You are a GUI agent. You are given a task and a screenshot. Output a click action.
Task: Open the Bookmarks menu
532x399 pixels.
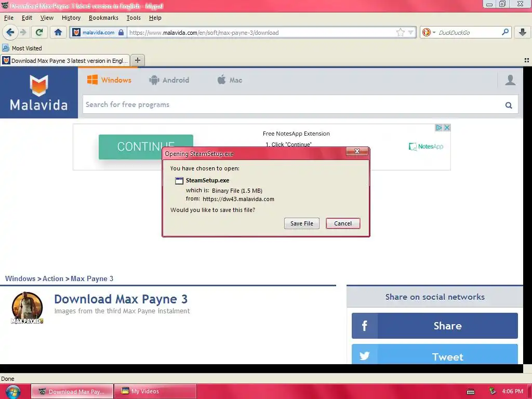click(103, 18)
